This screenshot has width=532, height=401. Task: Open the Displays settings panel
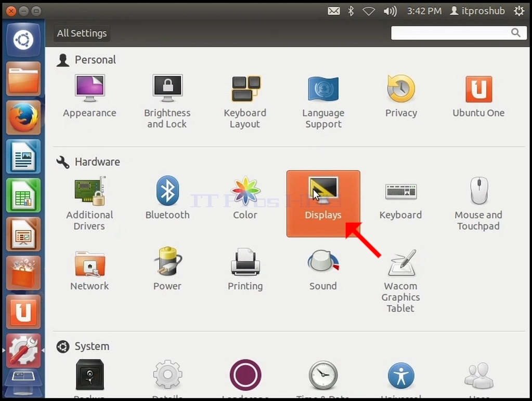tap(323, 204)
